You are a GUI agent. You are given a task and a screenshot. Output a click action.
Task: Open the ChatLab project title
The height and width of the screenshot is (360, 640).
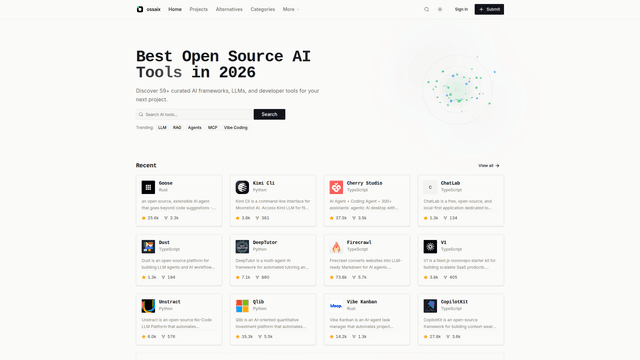coord(450,183)
